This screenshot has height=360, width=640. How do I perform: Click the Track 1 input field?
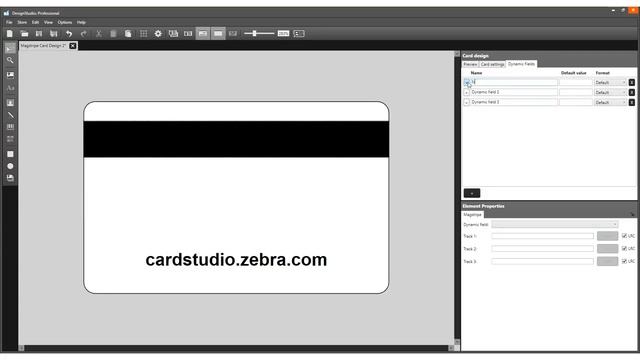542,236
